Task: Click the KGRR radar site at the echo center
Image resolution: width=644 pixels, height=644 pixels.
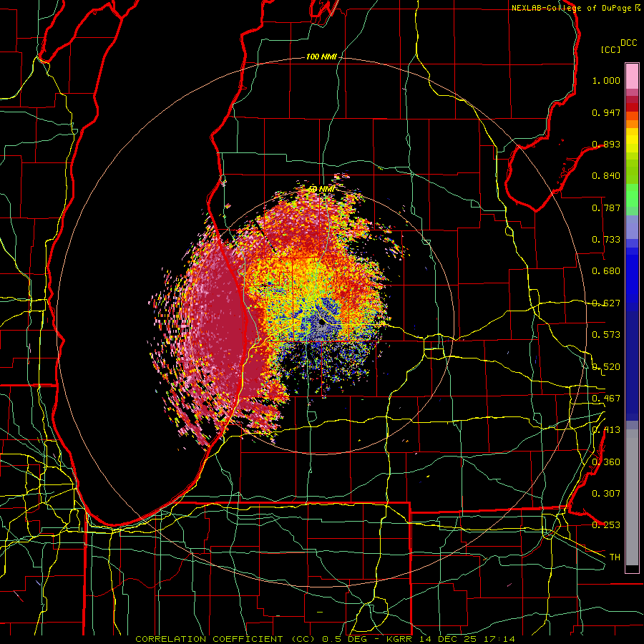Action: point(321,323)
